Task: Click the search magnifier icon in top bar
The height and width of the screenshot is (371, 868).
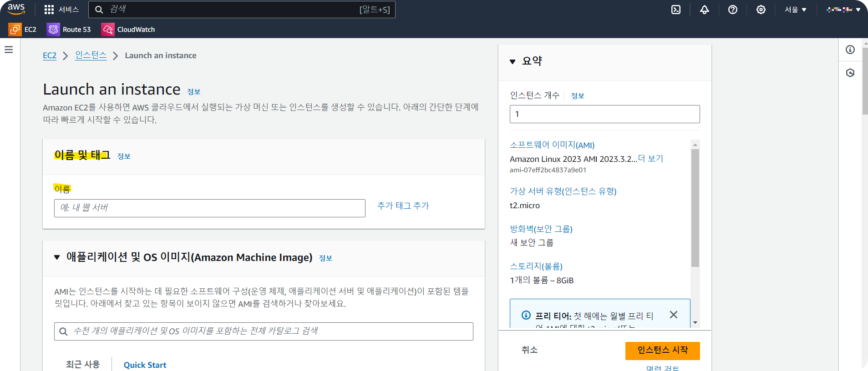Action: tap(99, 10)
